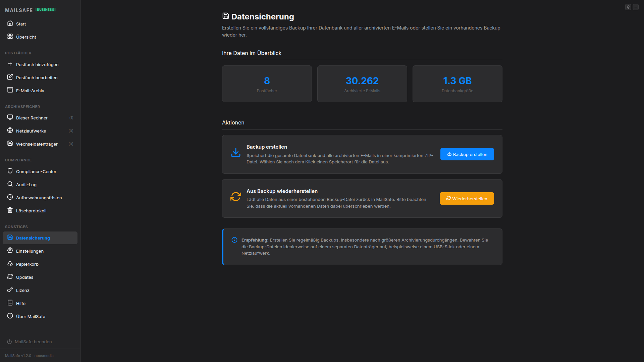Click the blue Backup erstellen button
This screenshot has height=362, width=644.
pyautogui.click(x=467, y=154)
